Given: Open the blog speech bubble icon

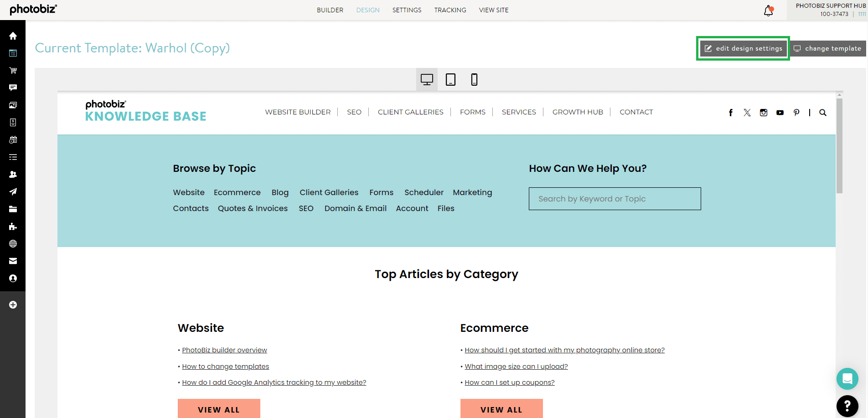Looking at the screenshot, I should point(13,88).
